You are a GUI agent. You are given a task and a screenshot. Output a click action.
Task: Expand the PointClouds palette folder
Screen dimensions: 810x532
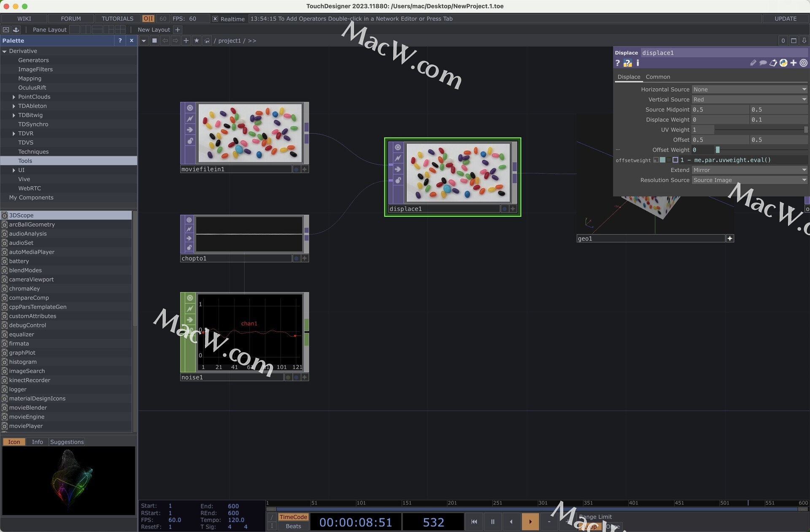(13, 97)
